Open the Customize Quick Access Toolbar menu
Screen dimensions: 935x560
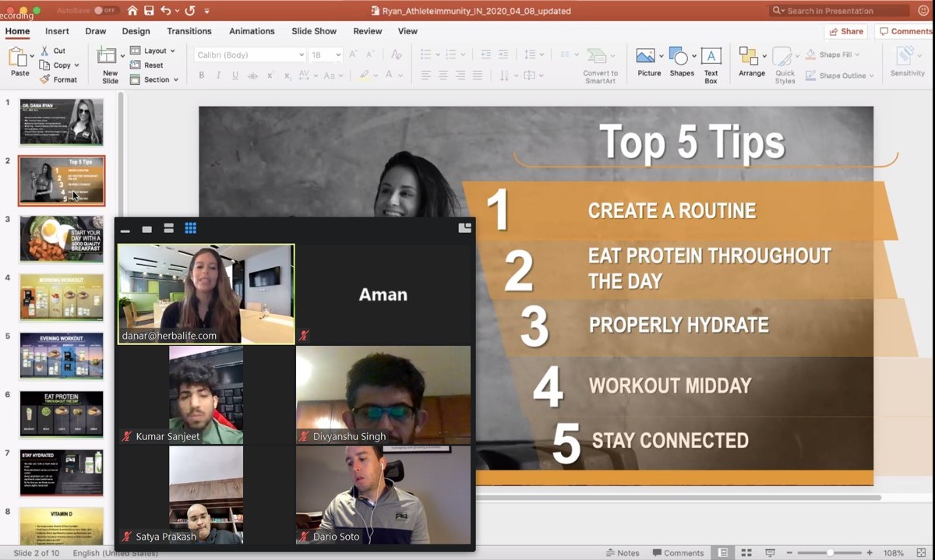tap(206, 12)
